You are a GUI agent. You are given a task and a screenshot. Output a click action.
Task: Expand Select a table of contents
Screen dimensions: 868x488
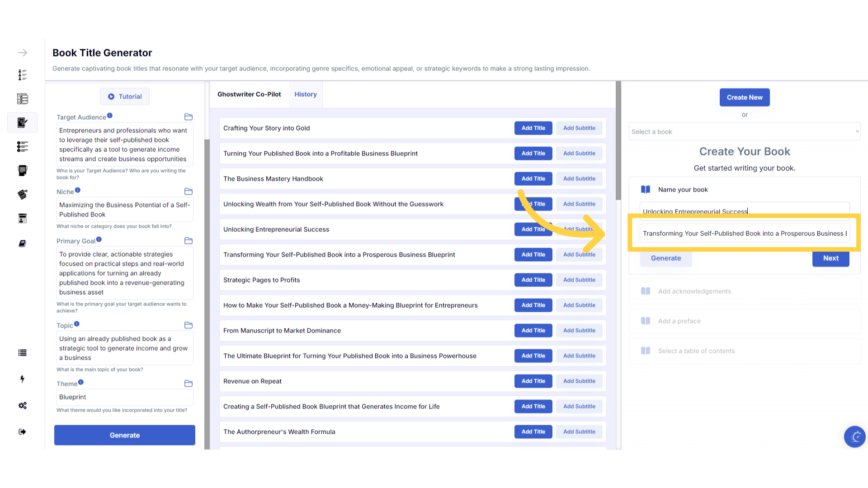click(696, 351)
